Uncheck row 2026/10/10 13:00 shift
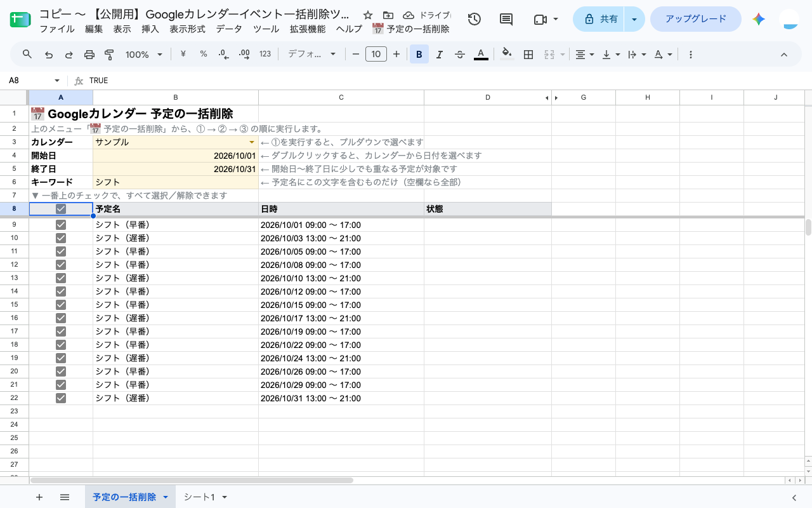Screen dimensions: 812x508 click(61, 278)
